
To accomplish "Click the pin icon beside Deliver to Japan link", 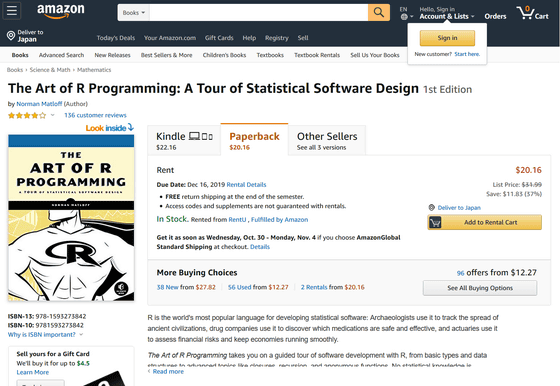I will (x=432, y=207).
